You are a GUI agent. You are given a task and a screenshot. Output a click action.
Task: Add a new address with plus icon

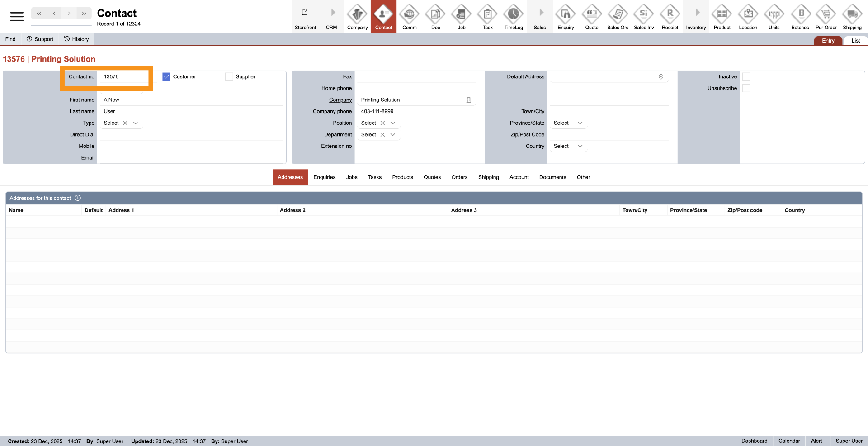coord(78,198)
